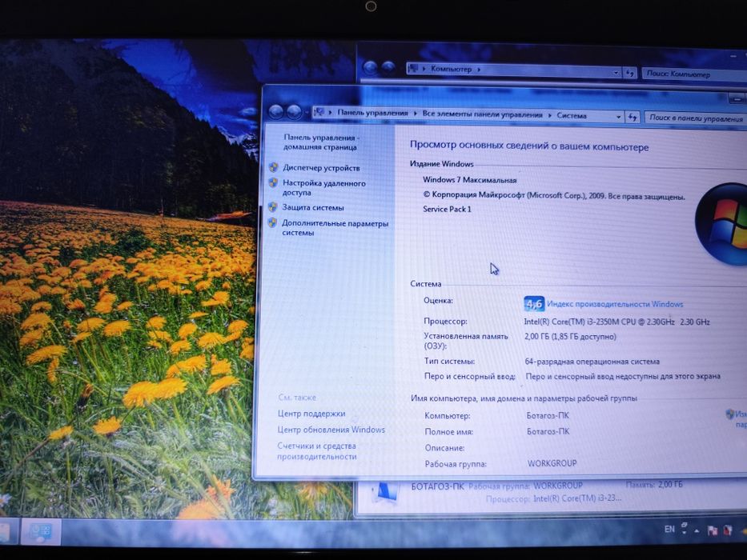Refresh the Компьютер window
747x560 pixels.
pyautogui.click(x=630, y=73)
